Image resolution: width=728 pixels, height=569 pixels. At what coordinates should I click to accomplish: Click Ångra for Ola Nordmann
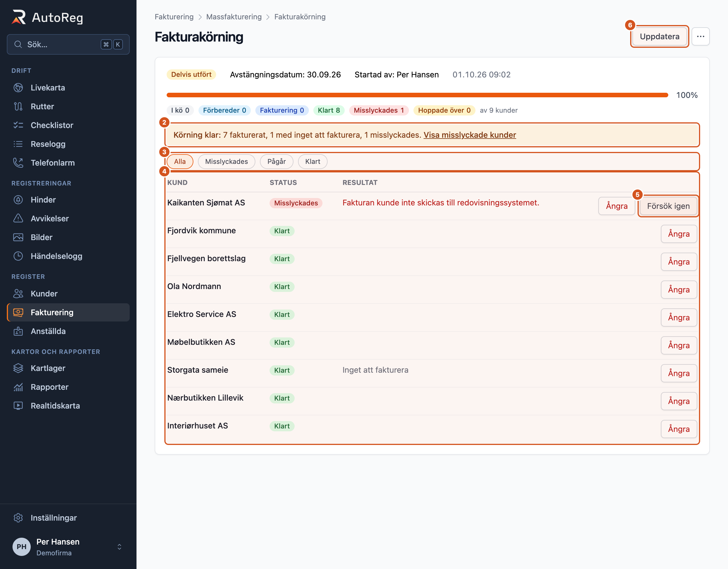[x=679, y=290]
